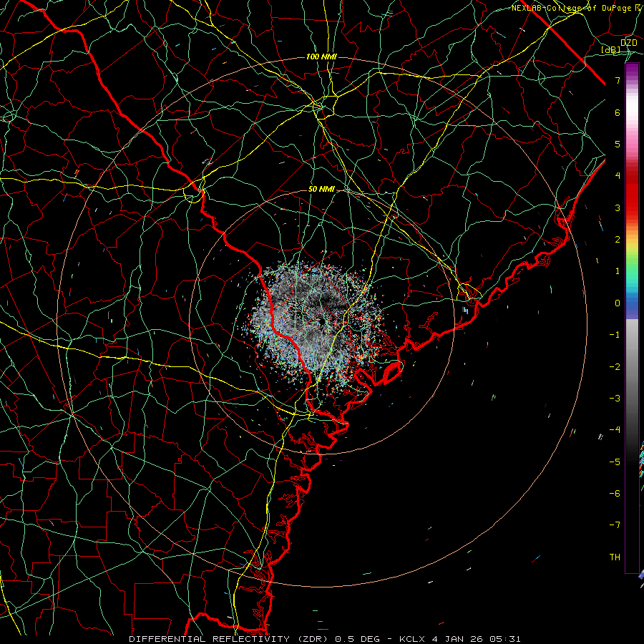Click "(ZDR)" in the bottom caption
The image size is (644, 644).
[x=312, y=639]
